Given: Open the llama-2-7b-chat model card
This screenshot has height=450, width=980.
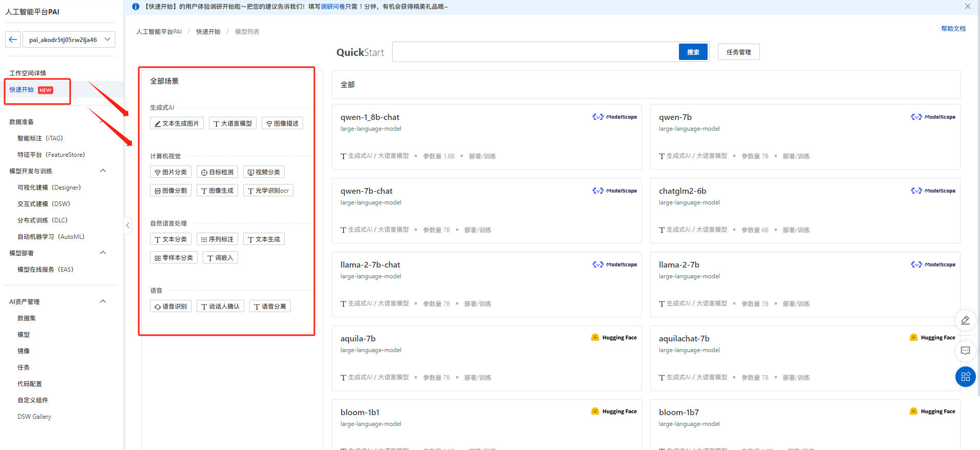Looking at the screenshot, I should pos(486,284).
